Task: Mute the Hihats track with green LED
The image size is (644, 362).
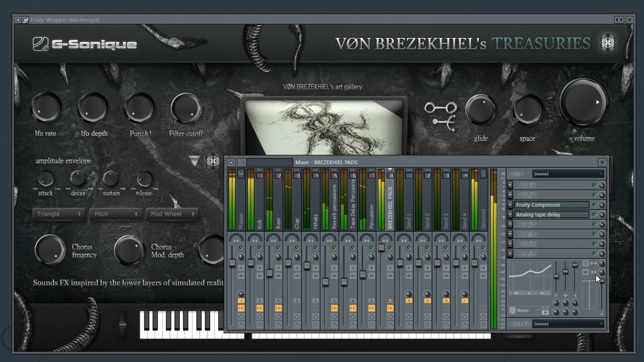Action: point(315,248)
